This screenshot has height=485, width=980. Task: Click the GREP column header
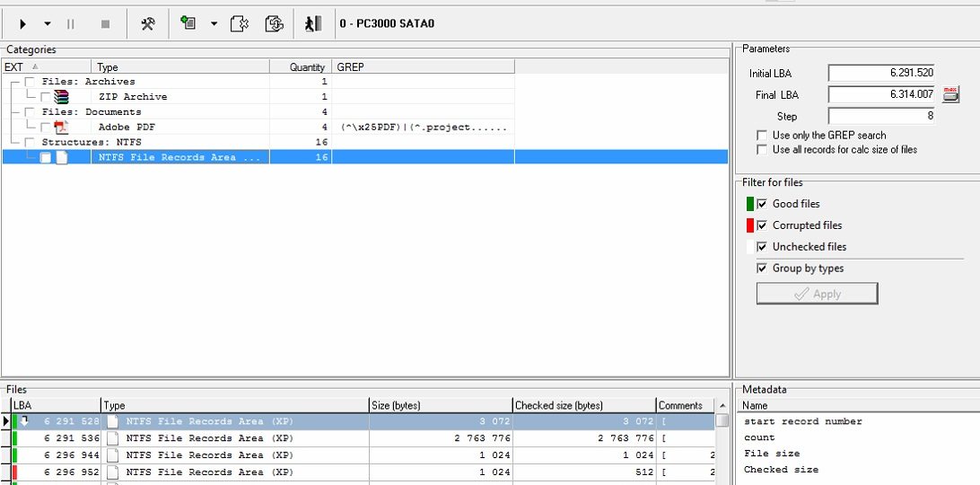[x=423, y=67]
